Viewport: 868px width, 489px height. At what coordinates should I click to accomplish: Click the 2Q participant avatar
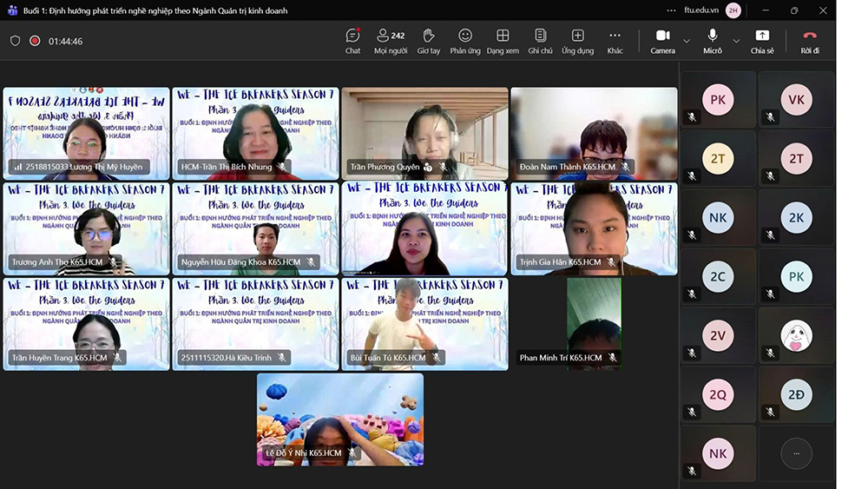pyautogui.click(x=718, y=394)
